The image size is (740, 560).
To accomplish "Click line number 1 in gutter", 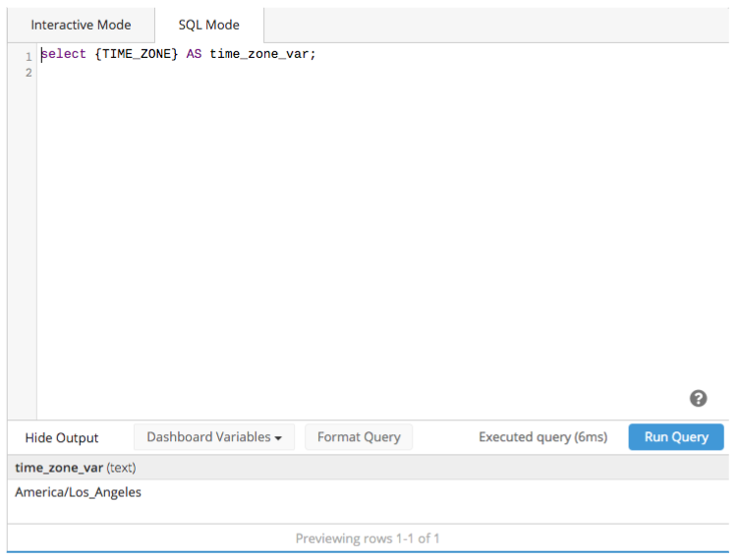I will click(28, 57).
